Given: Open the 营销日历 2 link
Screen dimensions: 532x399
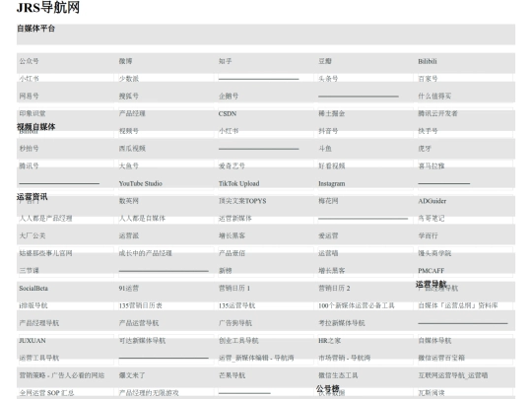Looking at the screenshot, I should pos(334,289).
